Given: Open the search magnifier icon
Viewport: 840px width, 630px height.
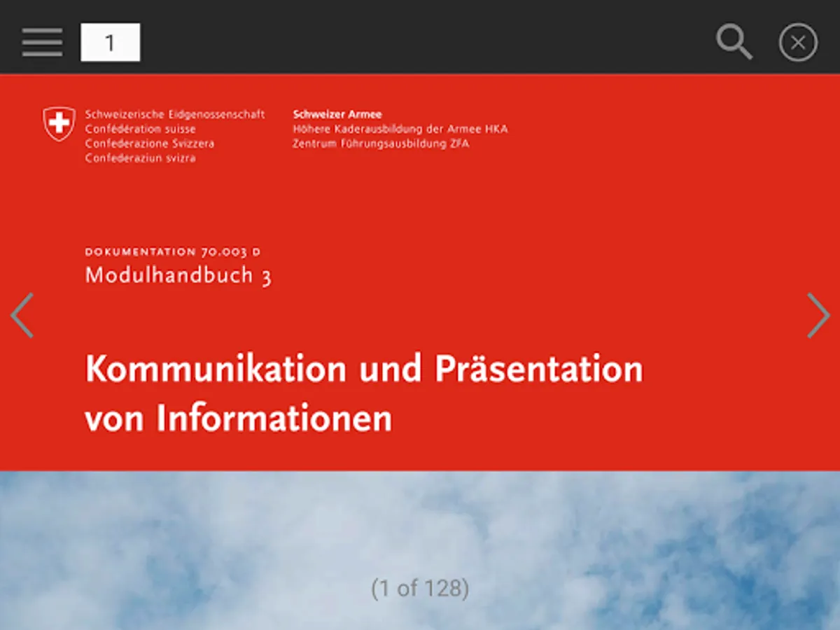Looking at the screenshot, I should point(734,42).
